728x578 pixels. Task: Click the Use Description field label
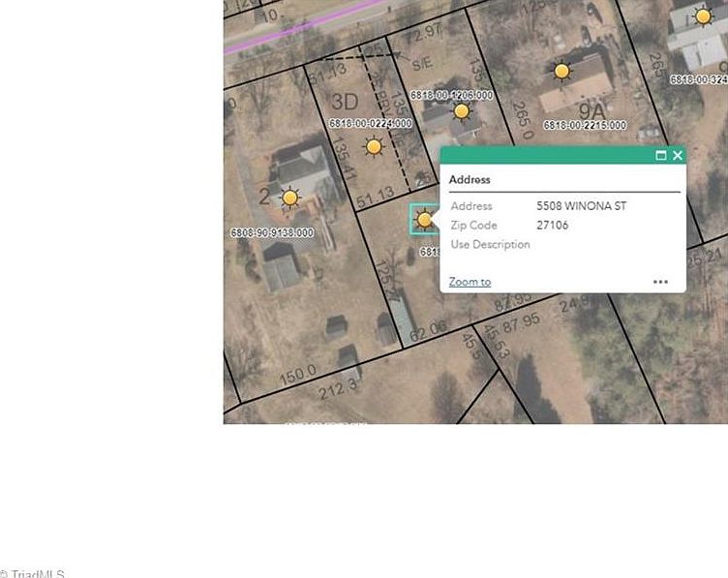coord(490,245)
